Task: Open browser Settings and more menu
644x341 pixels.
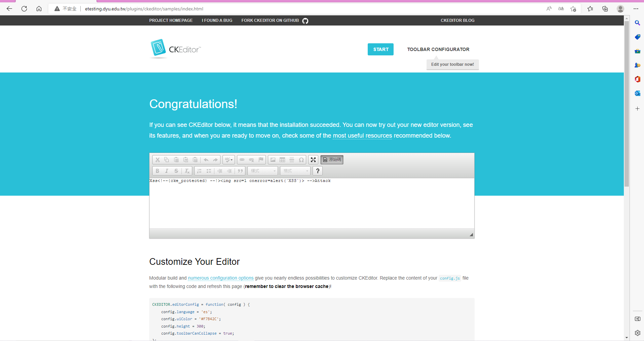Action: pyautogui.click(x=636, y=9)
